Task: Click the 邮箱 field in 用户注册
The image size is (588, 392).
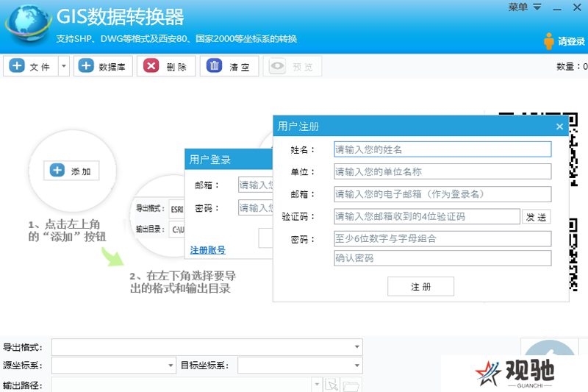Action: click(442, 194)
